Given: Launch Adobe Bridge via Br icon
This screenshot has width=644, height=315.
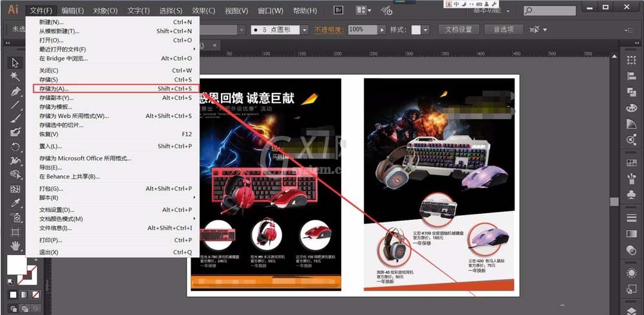Looking at the screenshot, I should (x=339, y=10).
